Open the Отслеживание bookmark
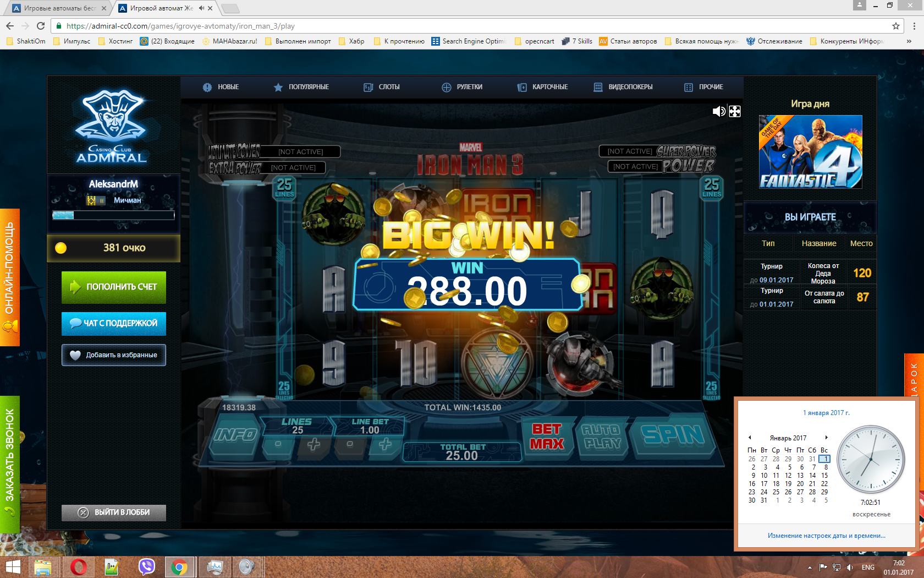 pos(774,41)
